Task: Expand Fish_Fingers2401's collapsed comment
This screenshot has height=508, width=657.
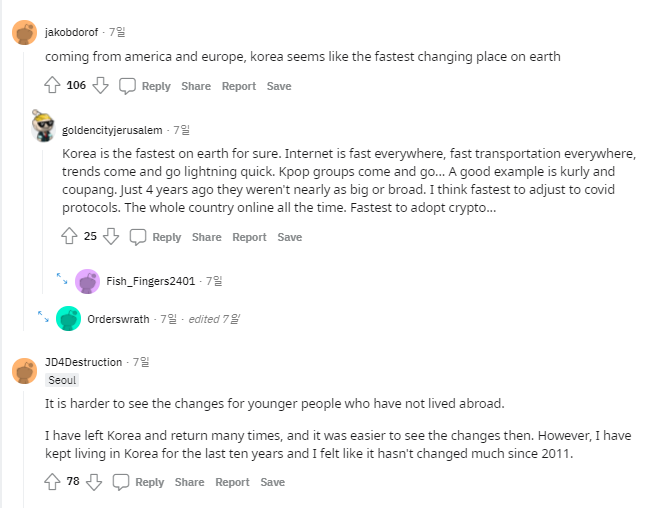Action: pos(62,278)
